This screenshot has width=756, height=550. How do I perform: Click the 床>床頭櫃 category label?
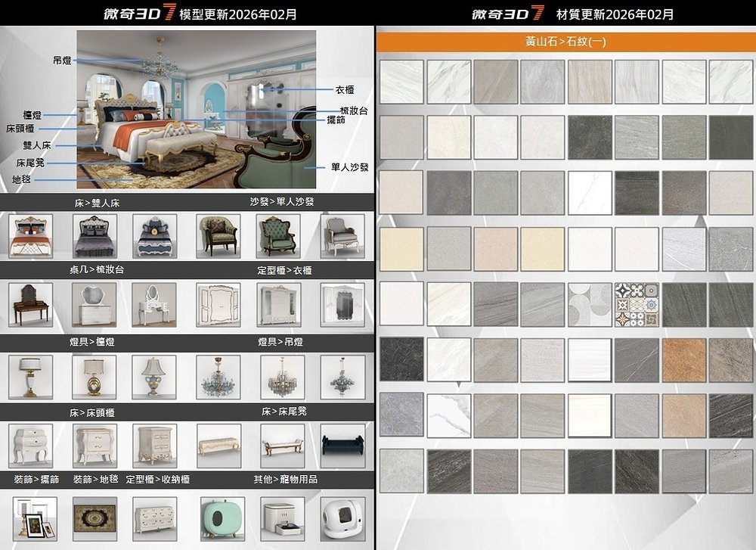coord(91,413)
